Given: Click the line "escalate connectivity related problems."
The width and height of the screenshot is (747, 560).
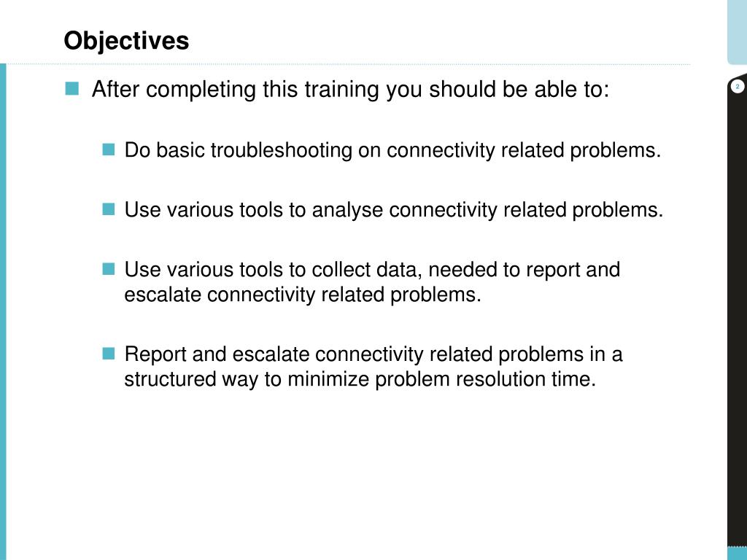Looking at the screenshot, I should pyautogui.click(x=303, y=295).
